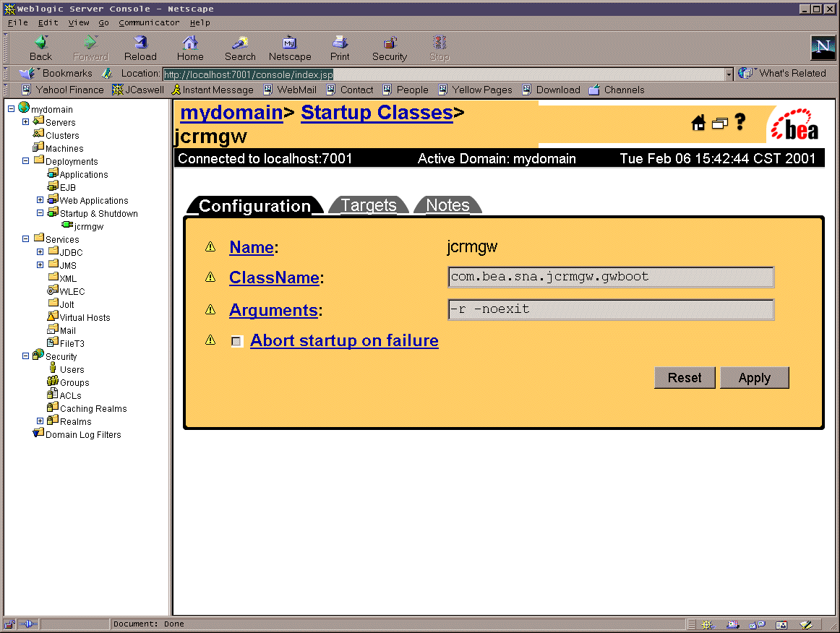The height and width of the screenshot is (633, 840).
Task: Open the location bar dropdown arrow
Action: tap(729, 74)
